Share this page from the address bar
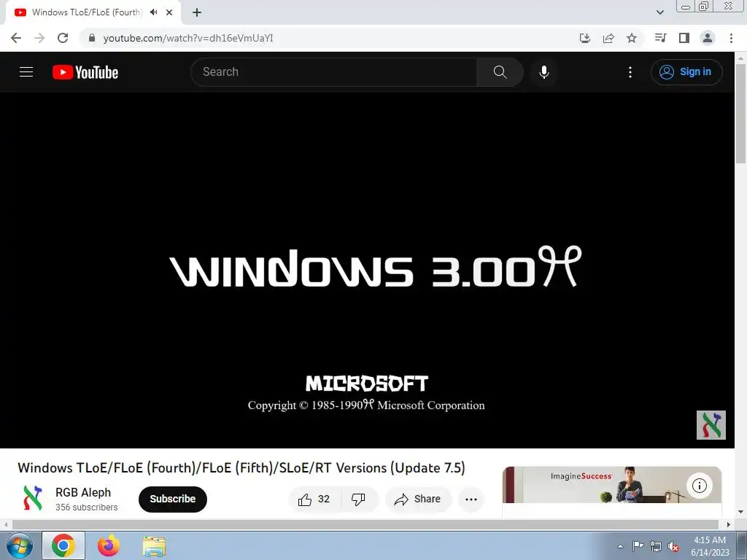This screenshot has height=560, width=747. click(x=608, y=38)
